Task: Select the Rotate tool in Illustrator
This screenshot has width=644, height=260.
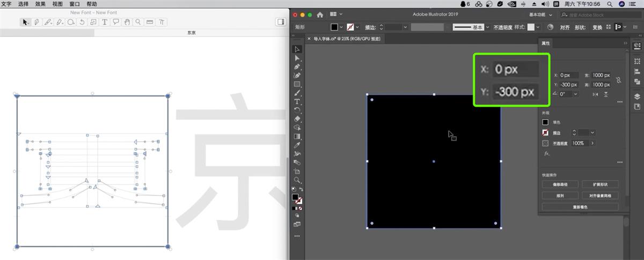Action: point(297,110)
